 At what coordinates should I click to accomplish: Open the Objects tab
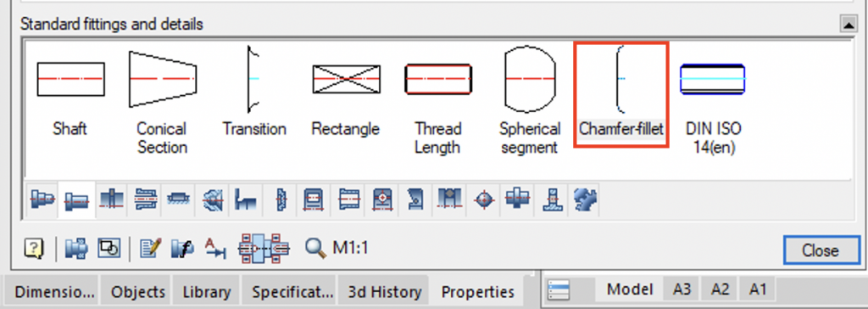point(138,291)
